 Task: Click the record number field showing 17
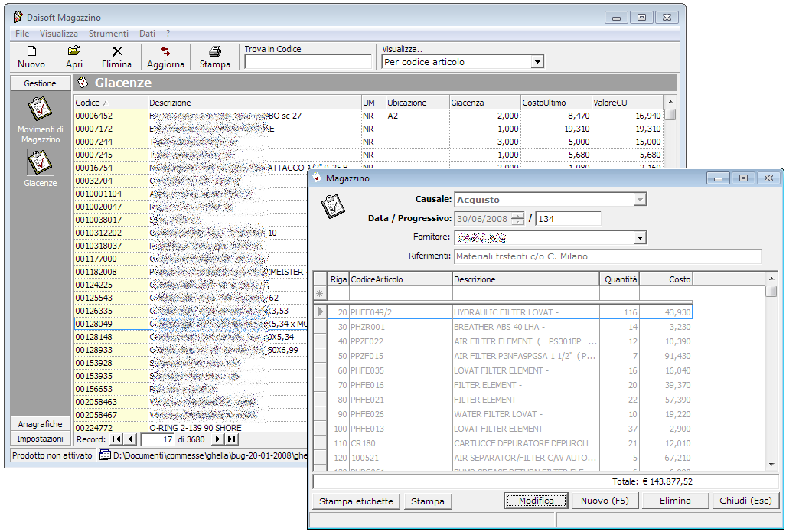pos(158,439)
